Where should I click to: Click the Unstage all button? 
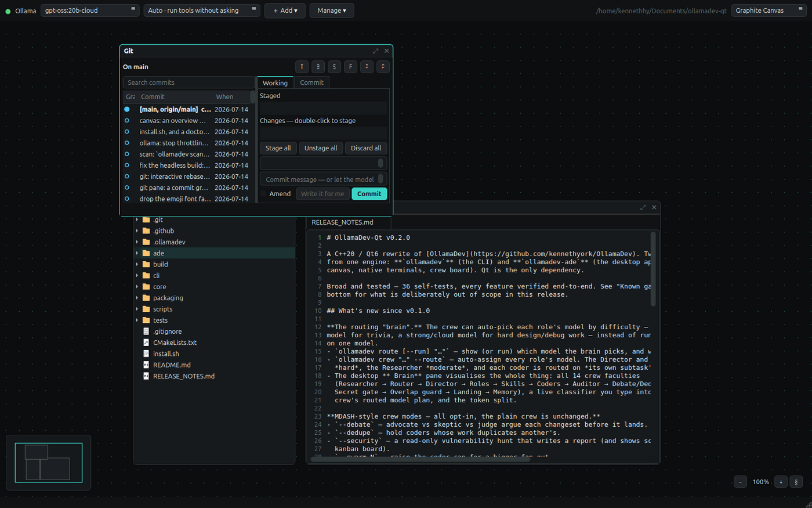pyautogui.click(x=321, y=148)
